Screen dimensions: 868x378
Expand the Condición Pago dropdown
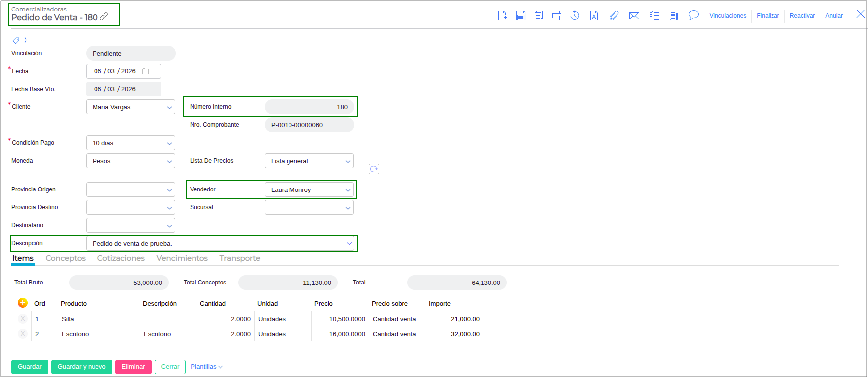169,143
